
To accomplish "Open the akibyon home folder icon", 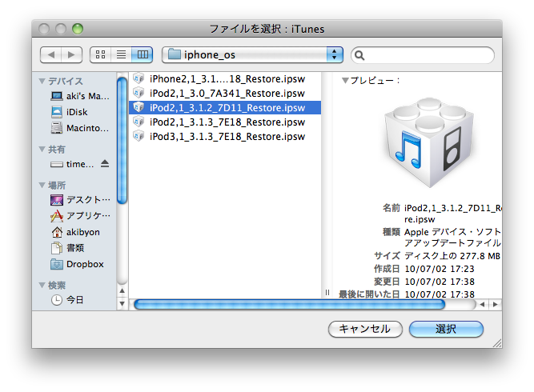I will coord(57,232).
